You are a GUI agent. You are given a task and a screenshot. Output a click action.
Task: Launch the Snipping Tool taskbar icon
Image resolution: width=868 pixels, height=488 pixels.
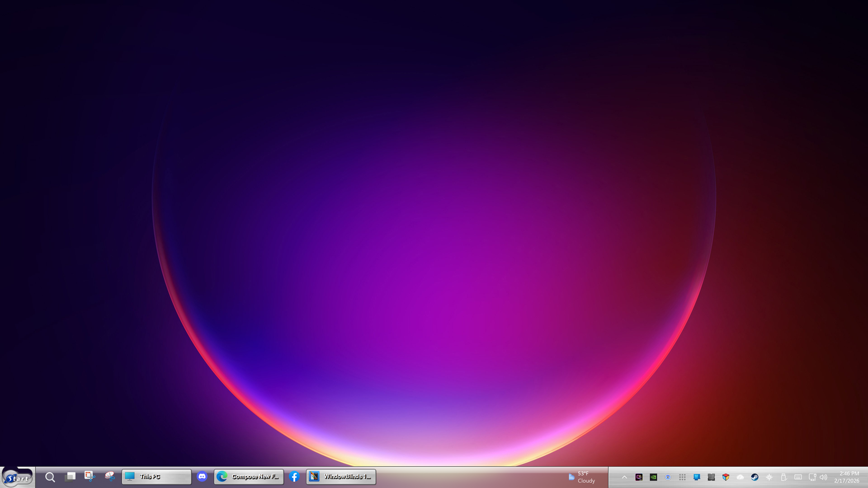coord(90,476)
